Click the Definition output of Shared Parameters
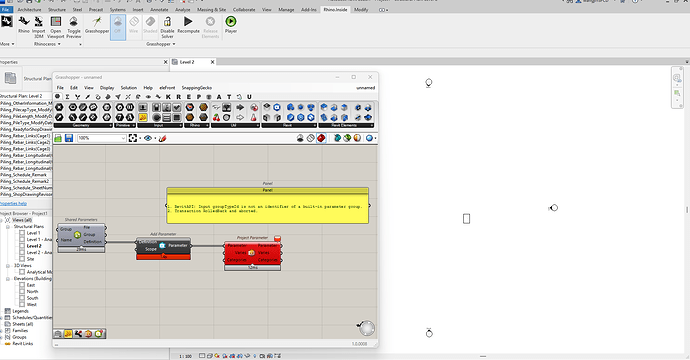The image size is (690, 360). (x=92, y=242)
